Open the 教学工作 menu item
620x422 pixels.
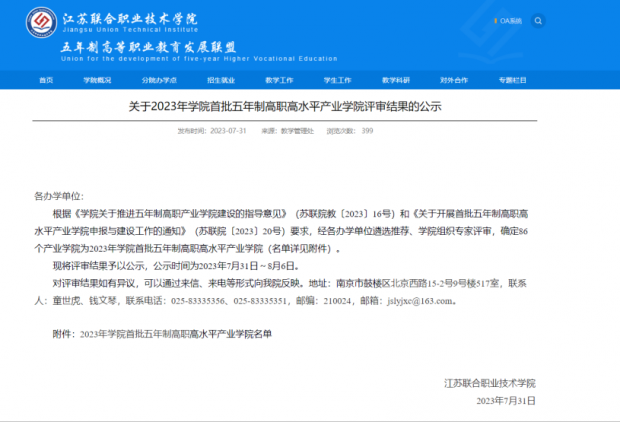279,80
